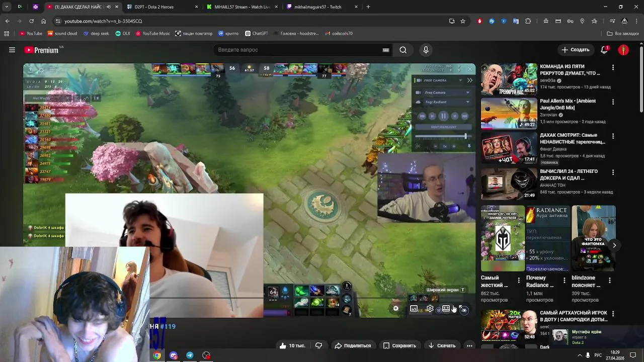Image resolution: width=644 pixels, height=362 pixels.
Task: Open the sound cloud bookmark
Action: (62, 34)
